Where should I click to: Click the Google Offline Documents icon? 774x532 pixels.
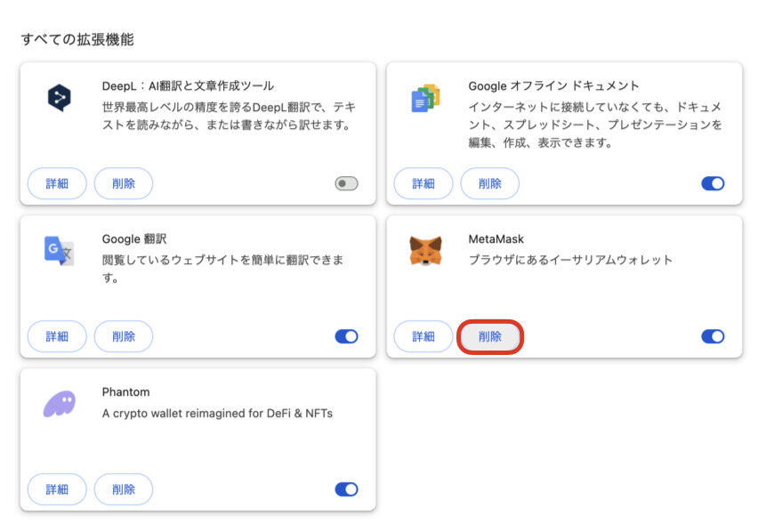coord(425,98)
